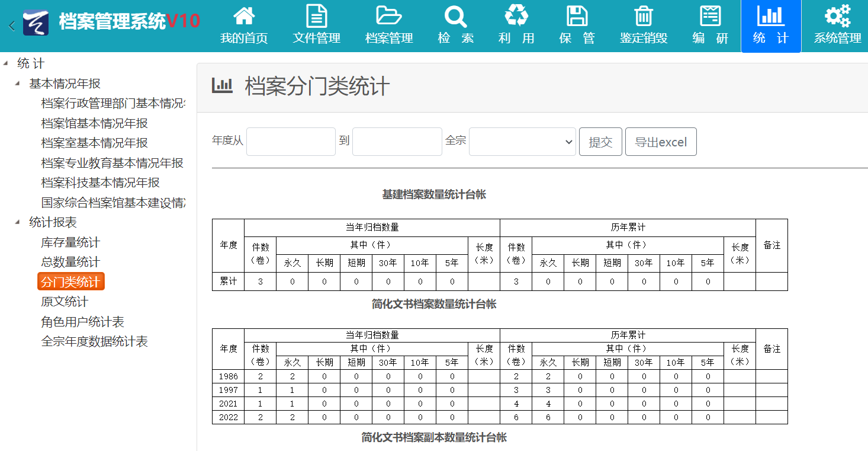The width and height of the screenshot is (868, 451).
Task: Select the 统计 tab in top navigation
Action: pyautogui.click(x=770, y=26)
